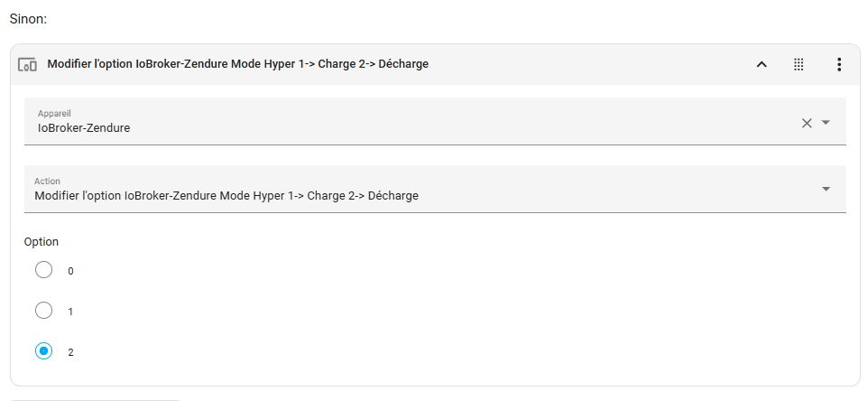The height and width of the screenshot is (401, 868).
Task: Select the checked radio button 2
Action: [x=43, y=351]
